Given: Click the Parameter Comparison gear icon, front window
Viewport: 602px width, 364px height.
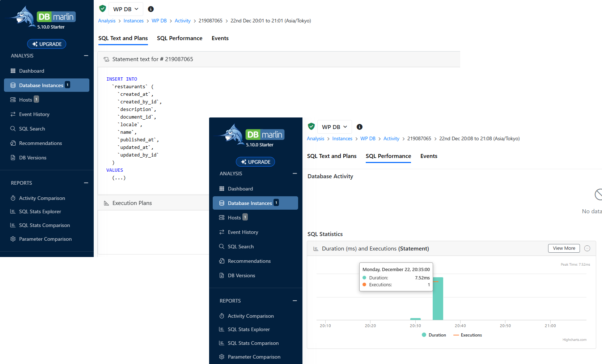Looking at the screenshot, I should click(x=222, y=357).
